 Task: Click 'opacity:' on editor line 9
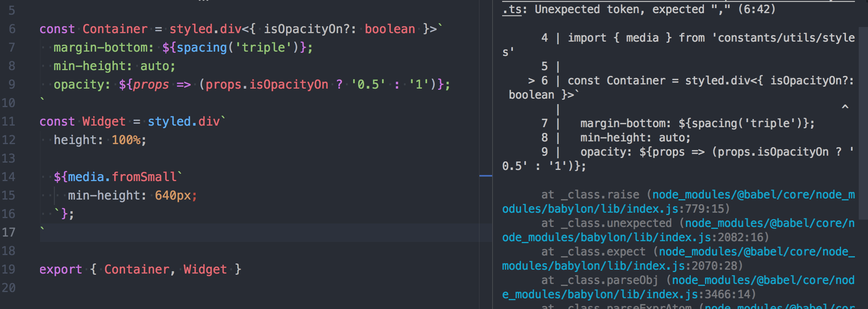pyautogui.click(x=82, y=84)
